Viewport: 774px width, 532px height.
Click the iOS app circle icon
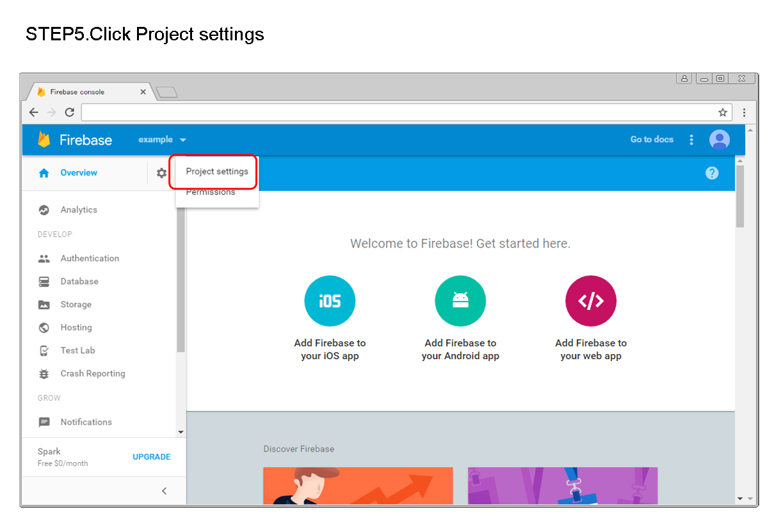pos(330,301)
